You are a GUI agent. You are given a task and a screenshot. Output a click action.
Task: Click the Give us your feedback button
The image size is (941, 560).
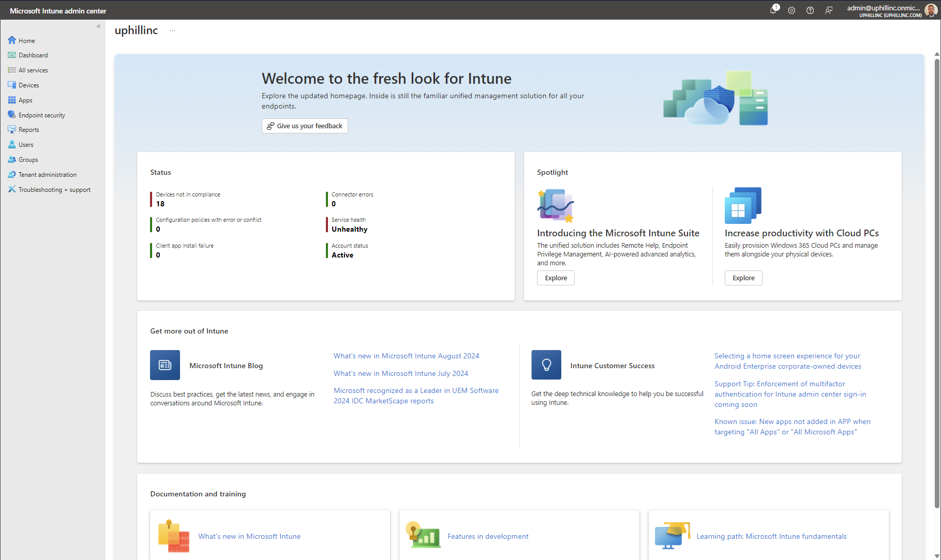(305, 126)
